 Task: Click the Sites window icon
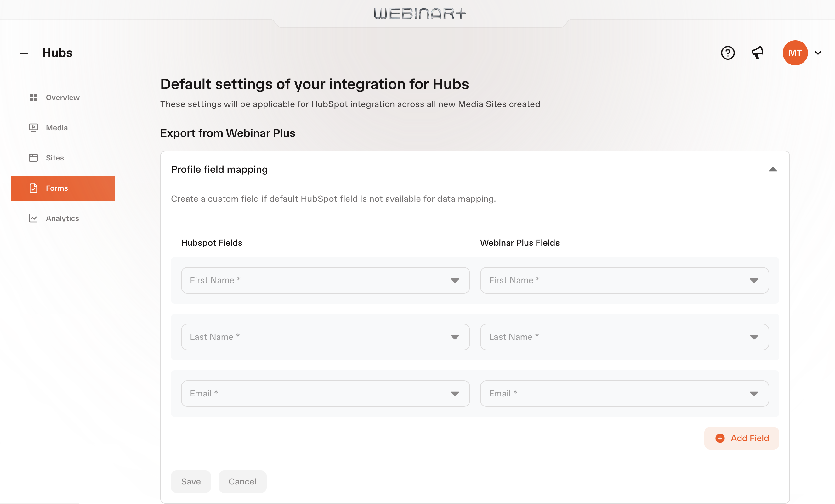[x=33, y=158]
